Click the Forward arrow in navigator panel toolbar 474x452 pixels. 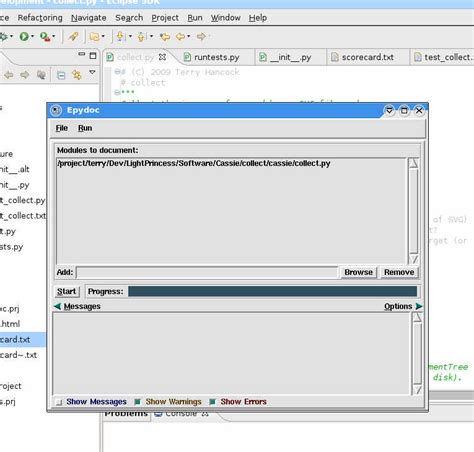pyautogui.click(x=25, y=75)
